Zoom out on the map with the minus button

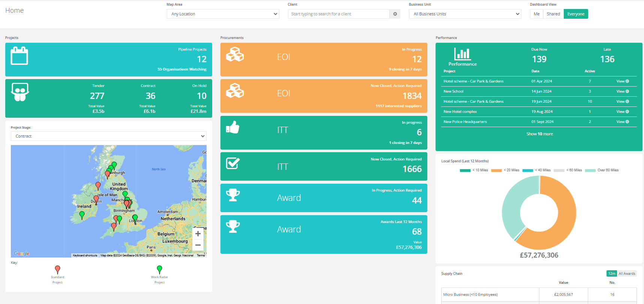[198, 245]
